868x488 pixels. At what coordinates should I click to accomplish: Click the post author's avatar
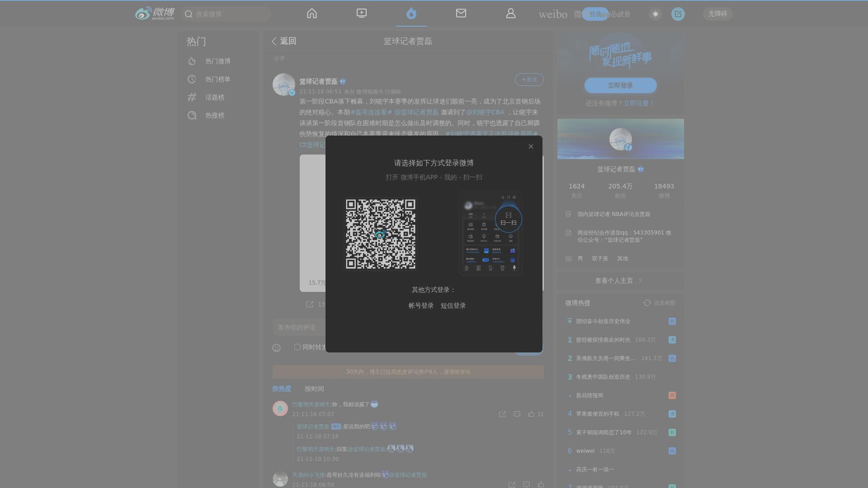tap(283, 84)
